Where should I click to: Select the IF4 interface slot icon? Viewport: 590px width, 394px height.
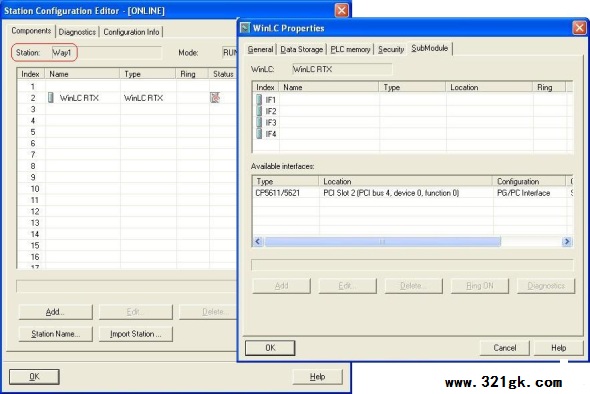click(x=259, y=134)
